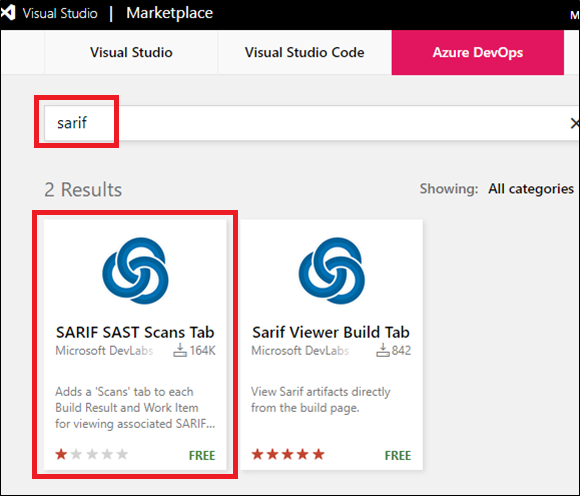Click Microsoft DevLabs under Sarif Viewer Build
The image size is (580, 496).
point(300,351)
